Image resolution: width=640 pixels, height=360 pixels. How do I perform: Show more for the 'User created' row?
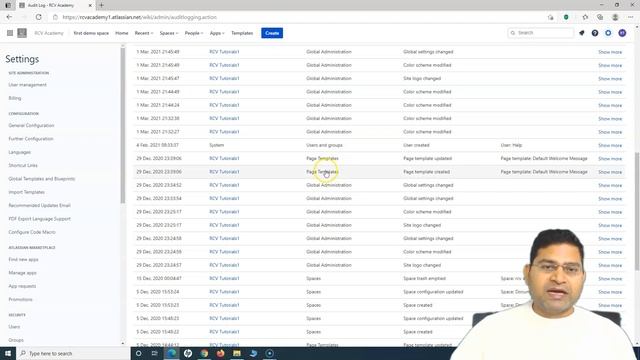(x=610, y=146)
